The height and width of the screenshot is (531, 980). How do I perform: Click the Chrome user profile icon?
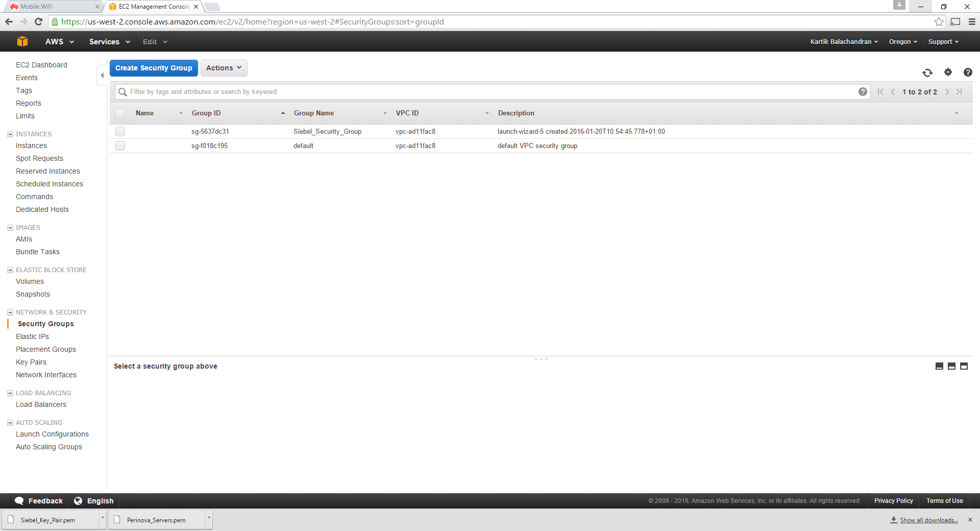coord(899,5)
